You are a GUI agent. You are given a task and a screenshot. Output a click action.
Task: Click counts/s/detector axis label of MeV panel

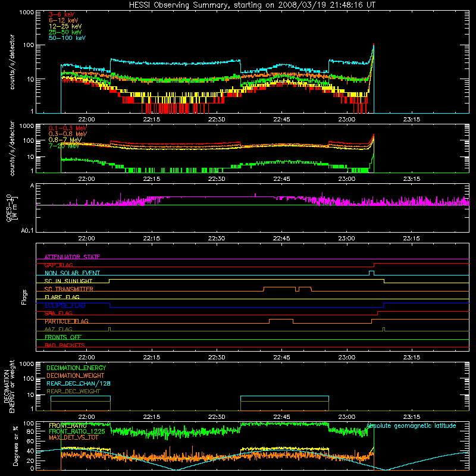(x=12, y=148)
